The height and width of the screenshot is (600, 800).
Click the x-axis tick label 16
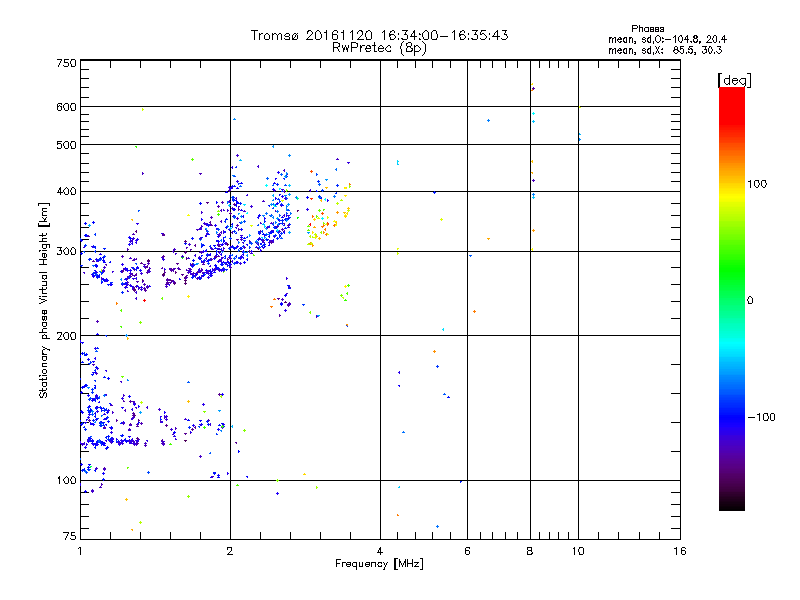click(x=680, y=551)
